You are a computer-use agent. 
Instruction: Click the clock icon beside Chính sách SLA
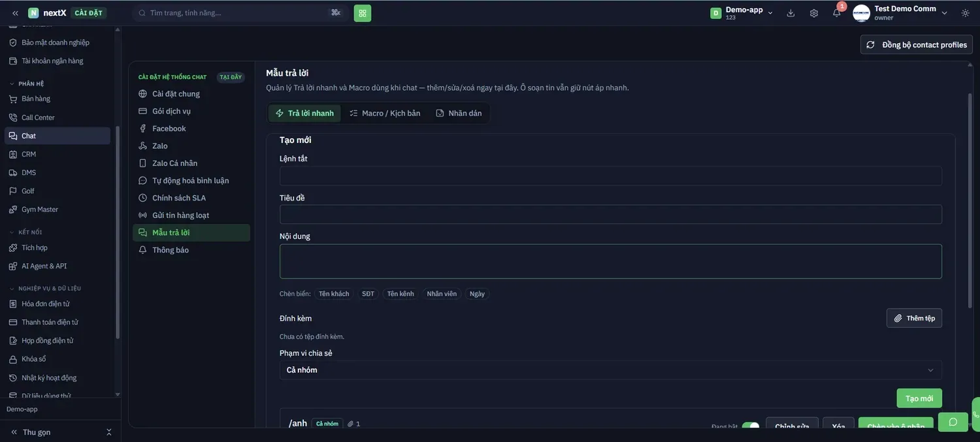(x=142, y=198)
